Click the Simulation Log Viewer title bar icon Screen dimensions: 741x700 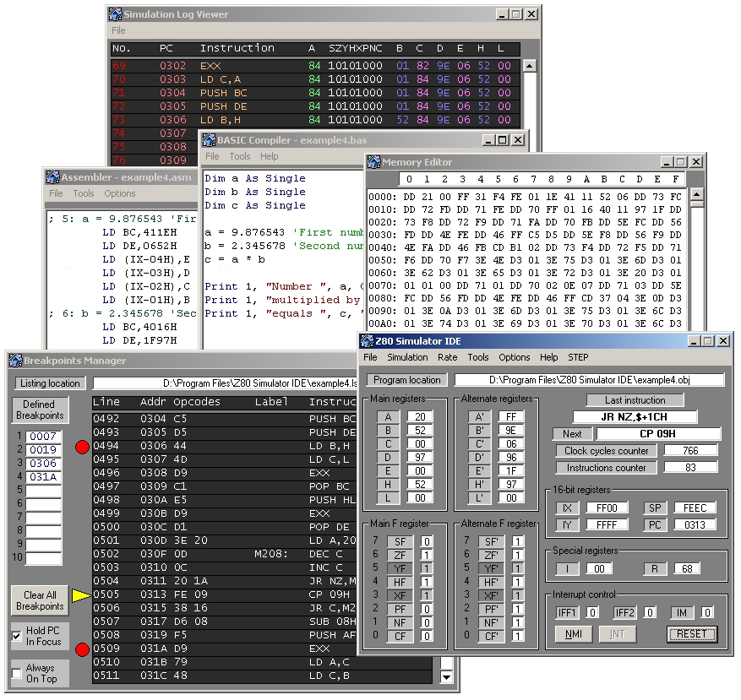[115, 14]
